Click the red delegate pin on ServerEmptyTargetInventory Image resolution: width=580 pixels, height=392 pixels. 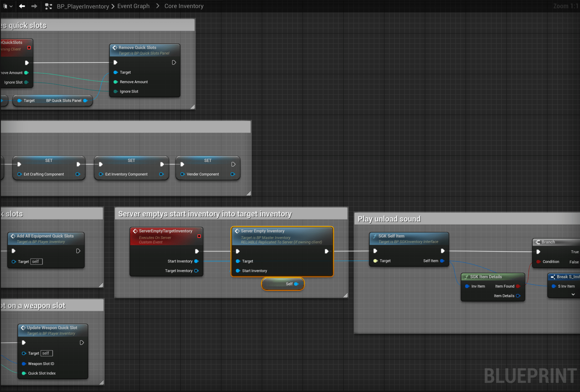[x=199, y=236]
